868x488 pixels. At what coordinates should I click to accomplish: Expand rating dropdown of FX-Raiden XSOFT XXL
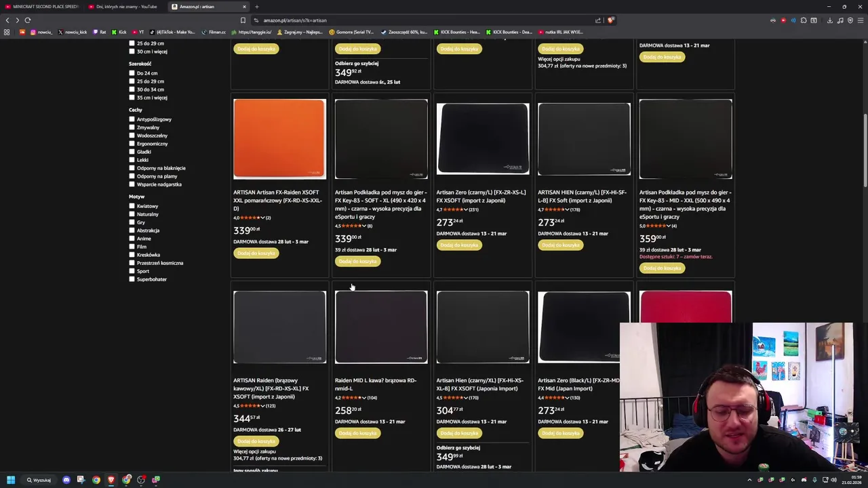pyautogui.click(x=262, y=218)
